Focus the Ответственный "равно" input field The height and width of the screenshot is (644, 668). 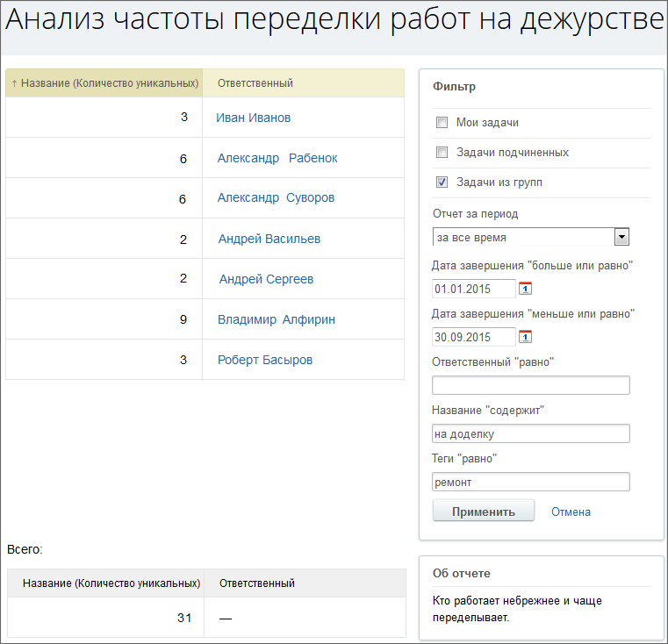pos(531,385)
